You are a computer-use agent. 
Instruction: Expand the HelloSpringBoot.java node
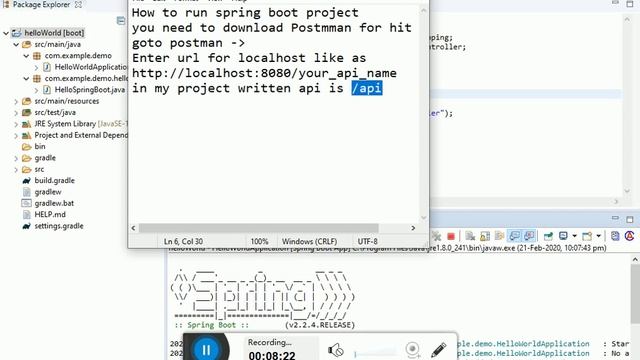(x=36, y=90)
